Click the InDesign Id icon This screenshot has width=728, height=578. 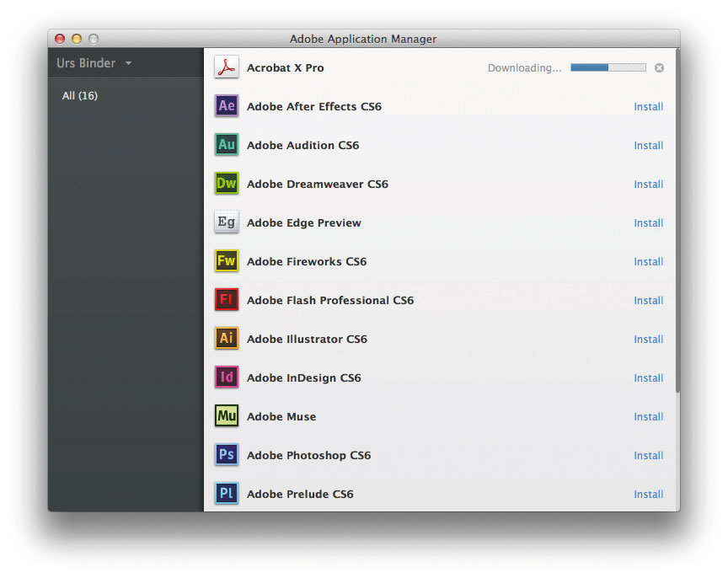[226, 377]
